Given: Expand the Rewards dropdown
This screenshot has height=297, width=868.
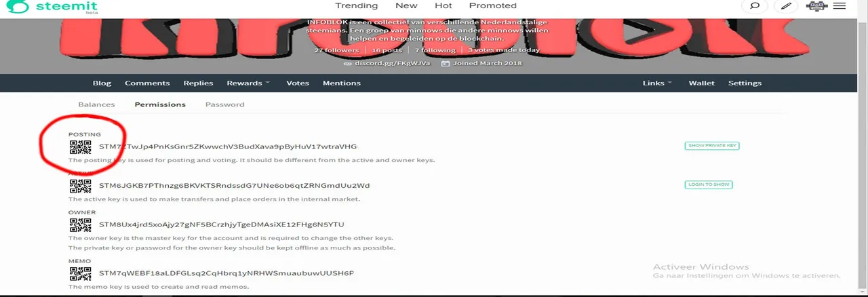Looking at the screenshot, I should tap(248, 83).
